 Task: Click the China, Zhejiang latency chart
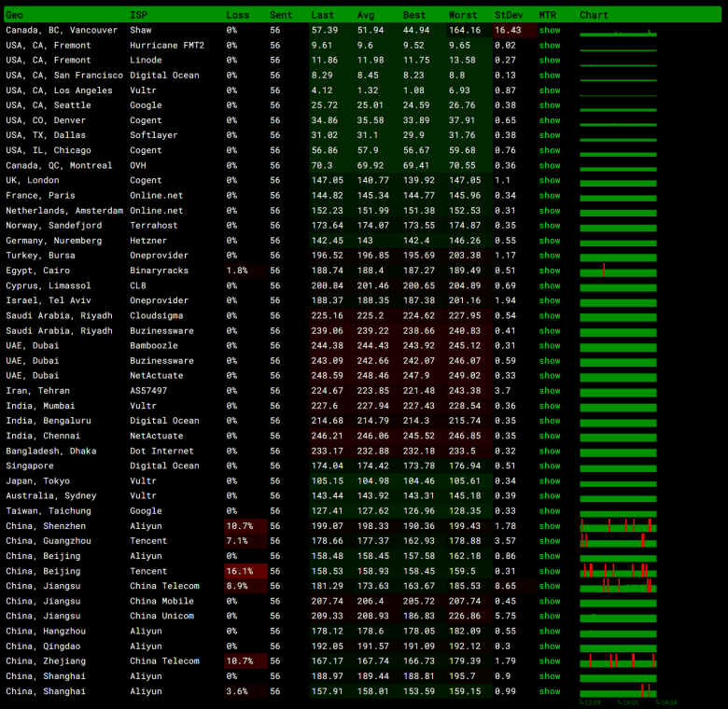[x=618, y=661]
